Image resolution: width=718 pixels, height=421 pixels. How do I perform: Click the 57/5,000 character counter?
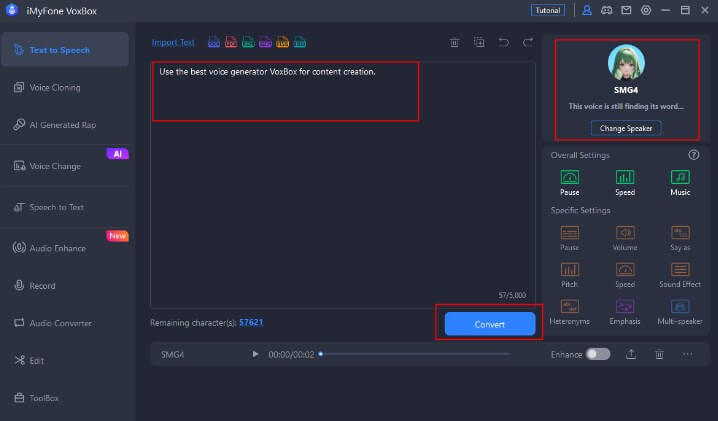(512, 295)
